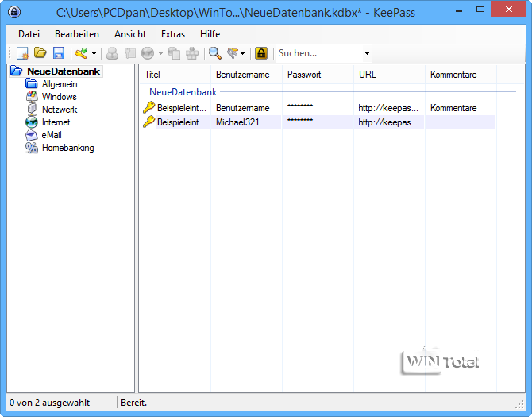Select the Homebanking group
The width and height of the screenshot is (532, 417).
coord(67,148)
